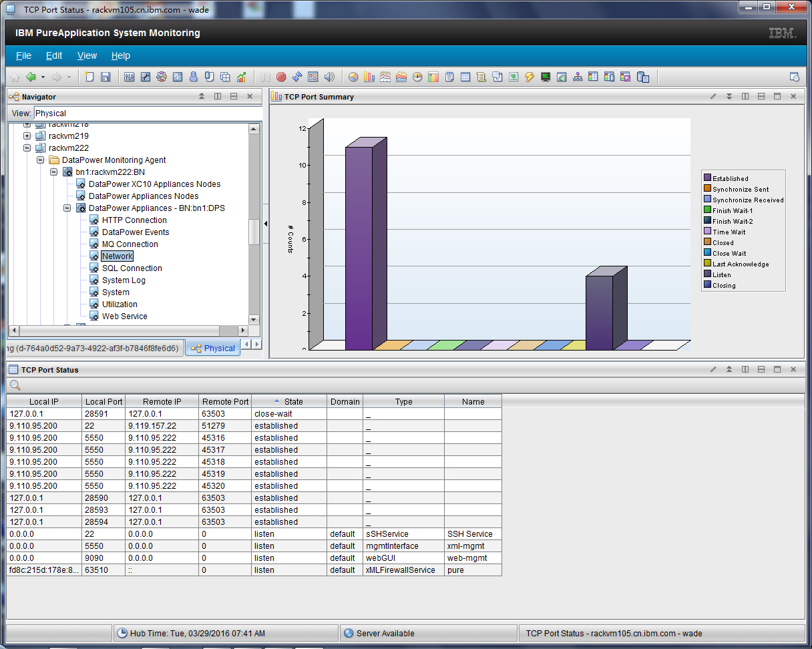Click the Navigator vertical scrollbar down arrow

[254, 320]
